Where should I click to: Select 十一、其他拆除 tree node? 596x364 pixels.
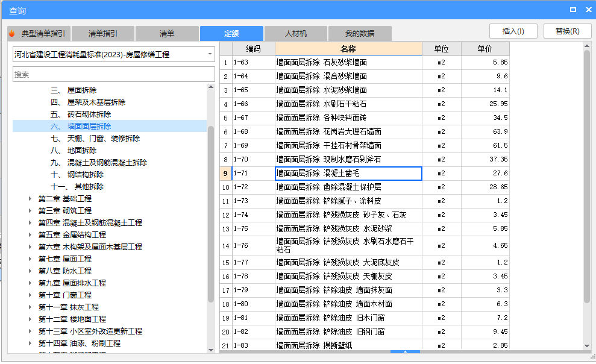pyautogui.click(x=77, y=187)
